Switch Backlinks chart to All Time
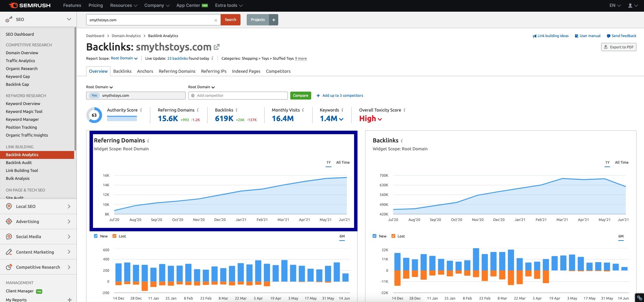Image resolution: width=644 pixels, height=302 pixels. [x=622, y=163]
